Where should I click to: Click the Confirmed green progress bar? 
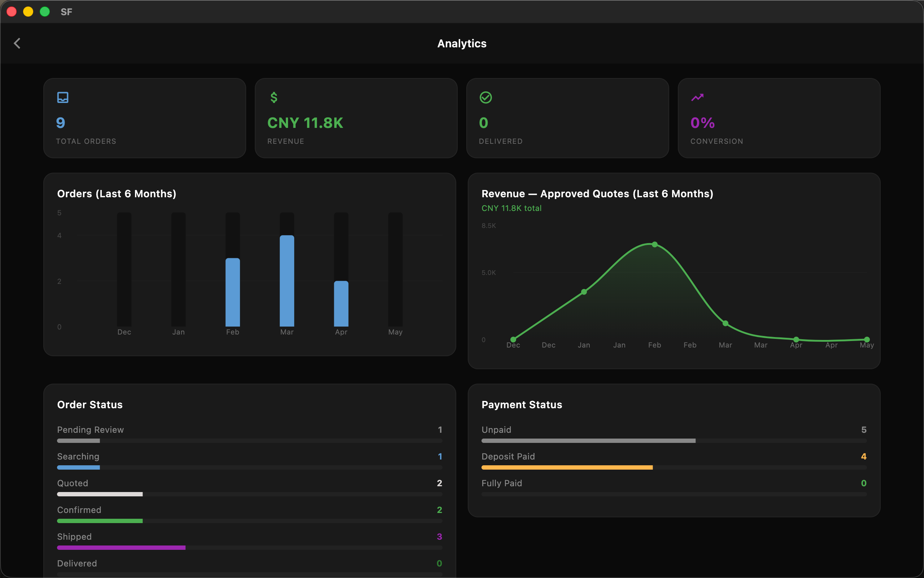click(250, 521)
